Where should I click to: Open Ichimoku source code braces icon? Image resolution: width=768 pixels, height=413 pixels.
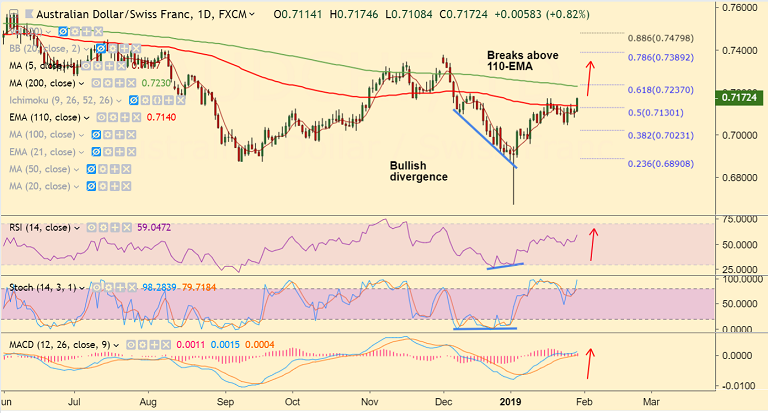[157, 100]
